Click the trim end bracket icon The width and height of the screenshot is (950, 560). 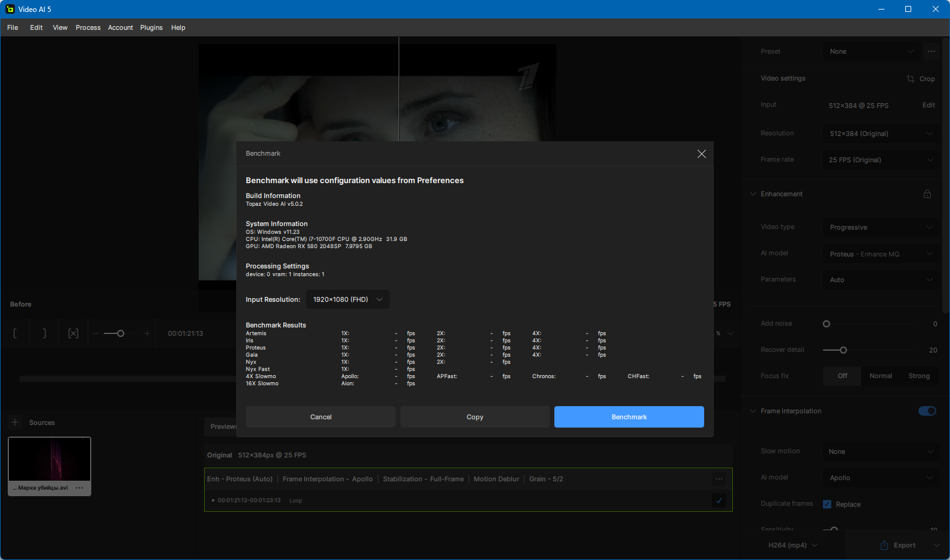tap(44, 333)
